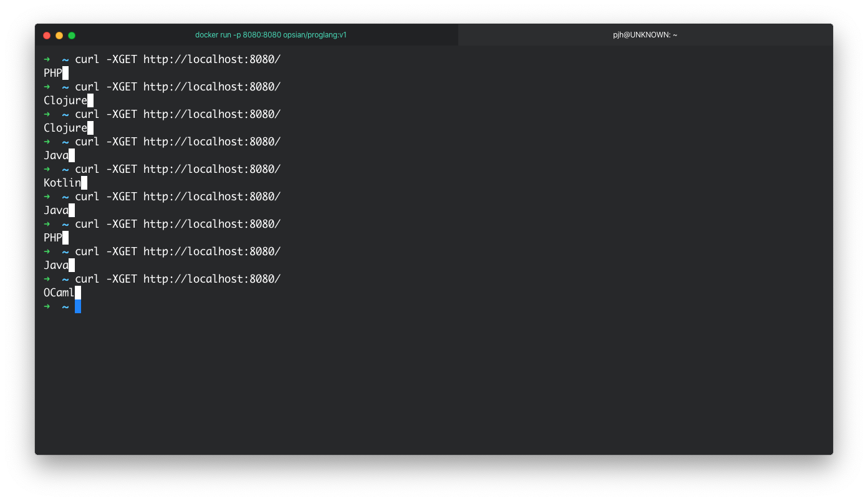The image size is (868, 501).
Task: Click the Kotlin output line
Action: coord(62,183)
